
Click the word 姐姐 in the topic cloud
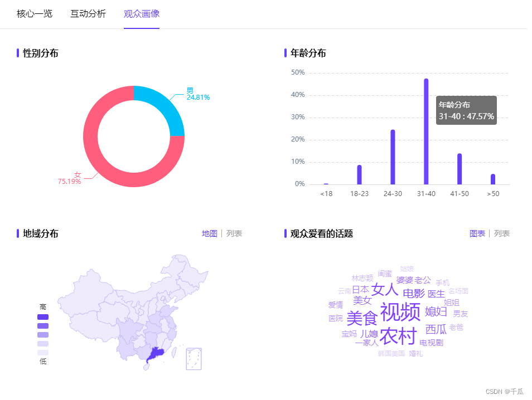(452, 303)
